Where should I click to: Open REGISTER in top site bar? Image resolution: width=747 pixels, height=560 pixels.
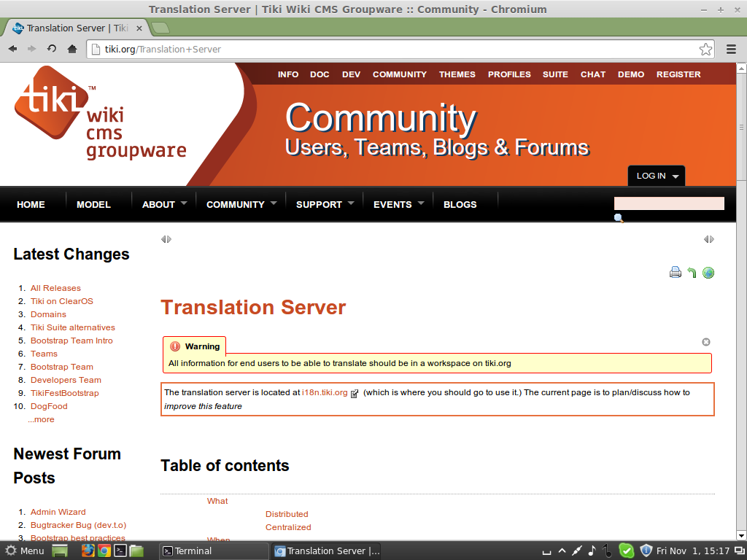(678, 74)
